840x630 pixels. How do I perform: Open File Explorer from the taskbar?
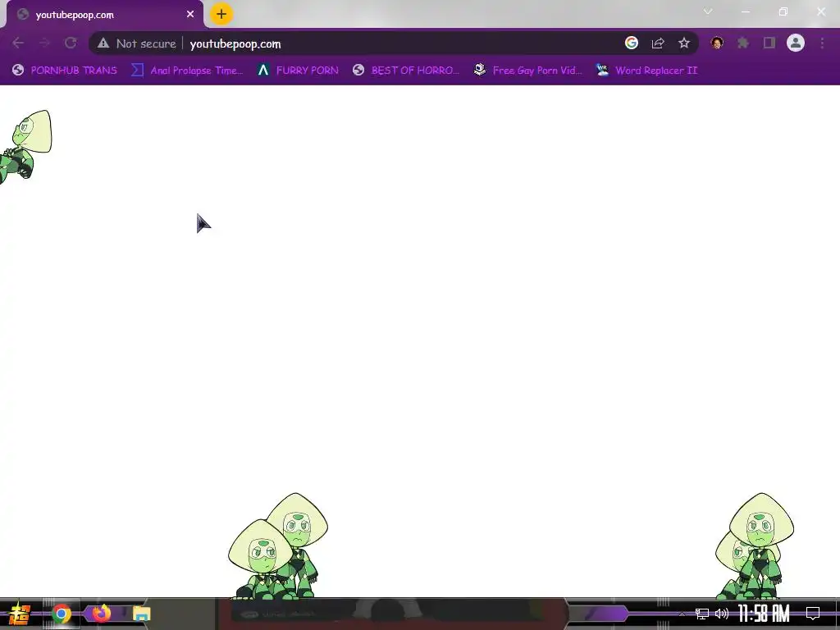[x=141, y=614]
